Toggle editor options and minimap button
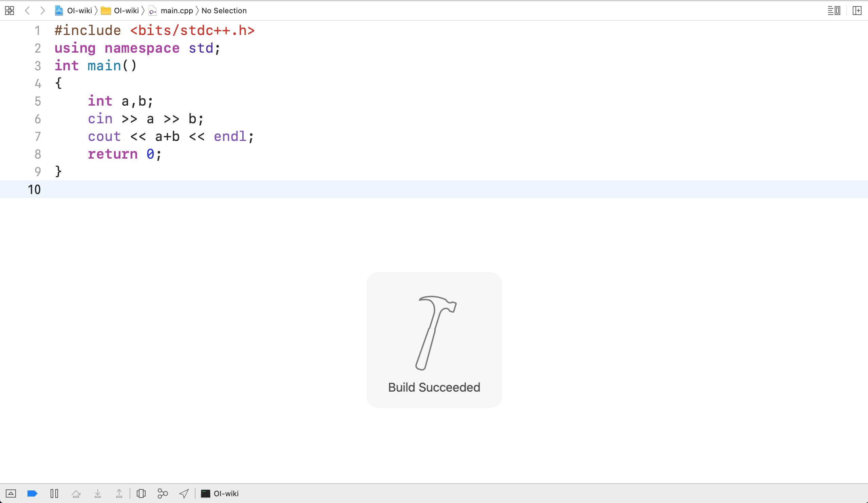This screenshot has width=868, height=503. point(833,11)
